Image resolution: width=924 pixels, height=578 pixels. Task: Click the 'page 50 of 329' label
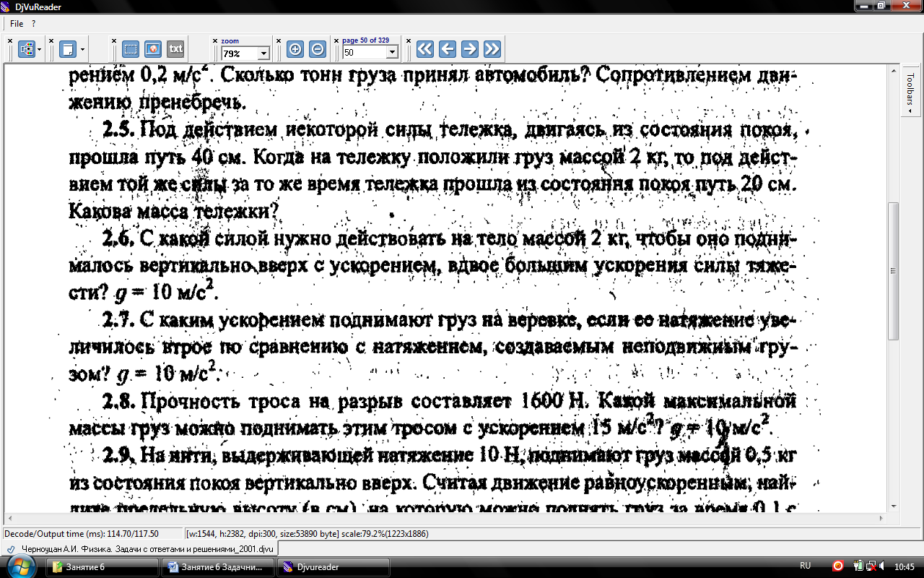coord(365,40)
